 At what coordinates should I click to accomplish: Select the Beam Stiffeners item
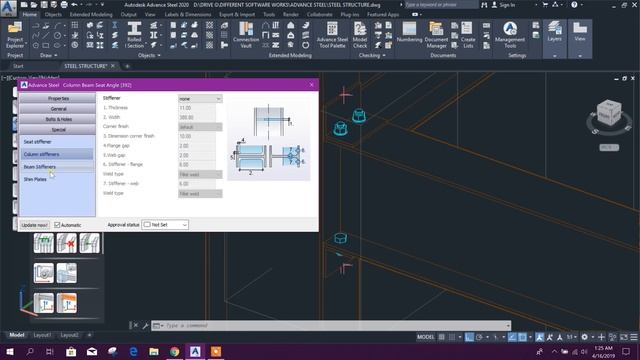pyautogui.click(x=57, y=167)
